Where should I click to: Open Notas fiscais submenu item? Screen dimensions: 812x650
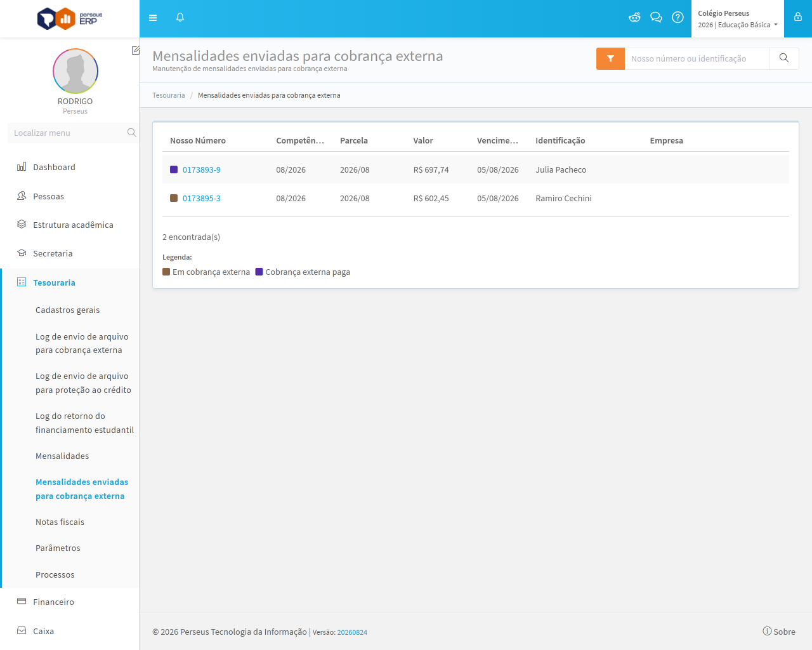point(60,522)
